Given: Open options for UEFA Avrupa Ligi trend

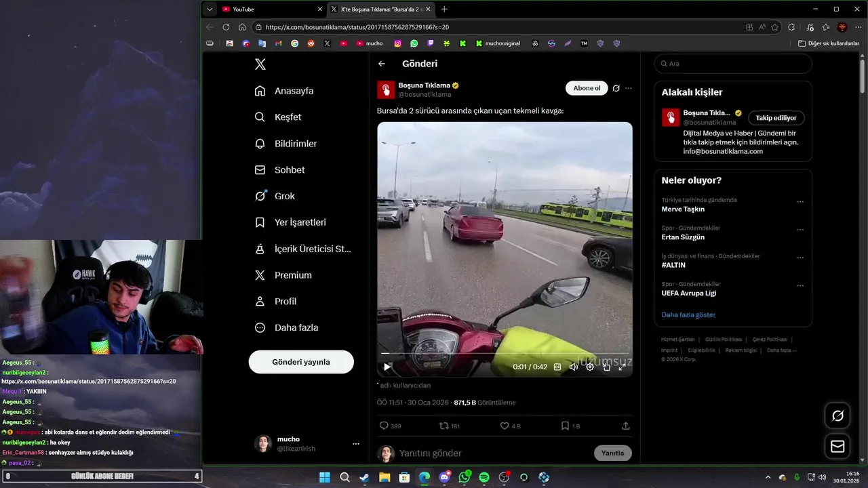Looking at the screenshot, I should click(x=800, y=286).
